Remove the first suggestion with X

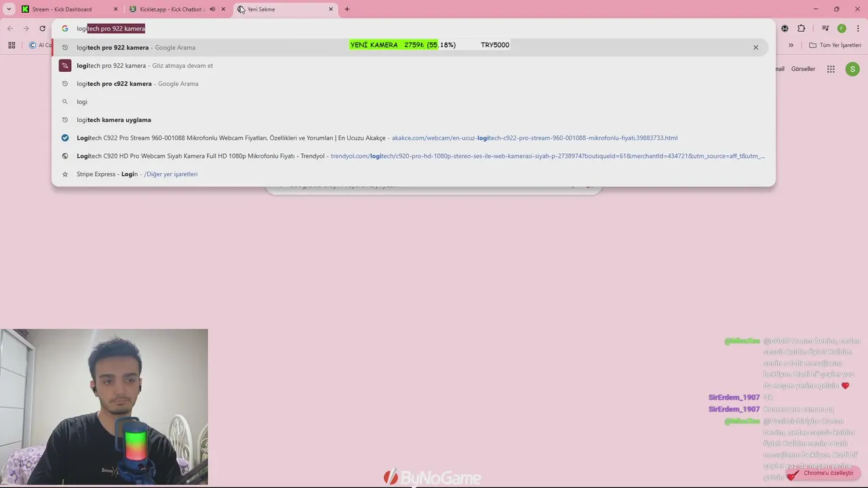[755, 47]
